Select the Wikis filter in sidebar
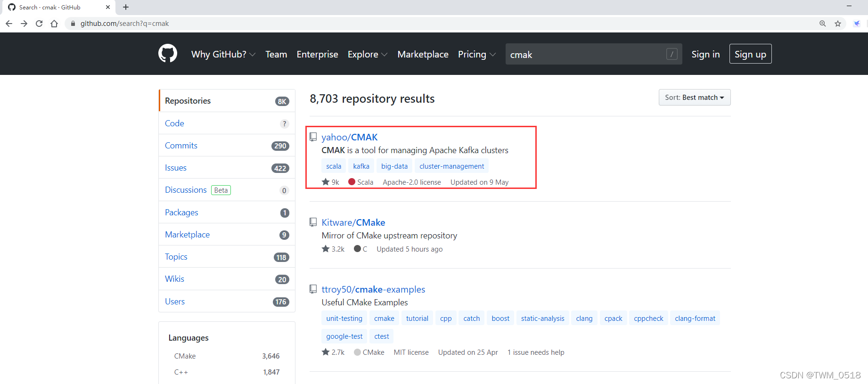The image size is (868, 384). [x=227, y=279]
